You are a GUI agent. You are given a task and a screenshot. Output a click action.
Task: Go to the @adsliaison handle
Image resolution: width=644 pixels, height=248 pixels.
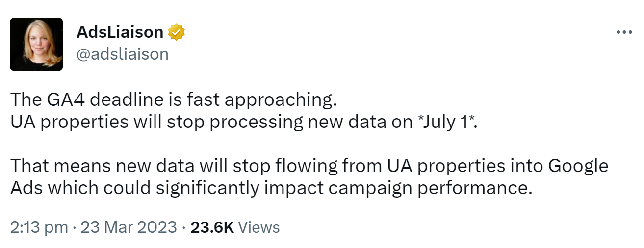point(123,54)
